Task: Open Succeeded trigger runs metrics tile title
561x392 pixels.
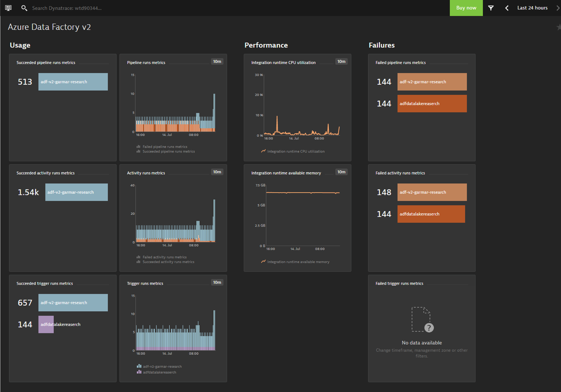Action: pyautogui.click(x=45, y=283)
